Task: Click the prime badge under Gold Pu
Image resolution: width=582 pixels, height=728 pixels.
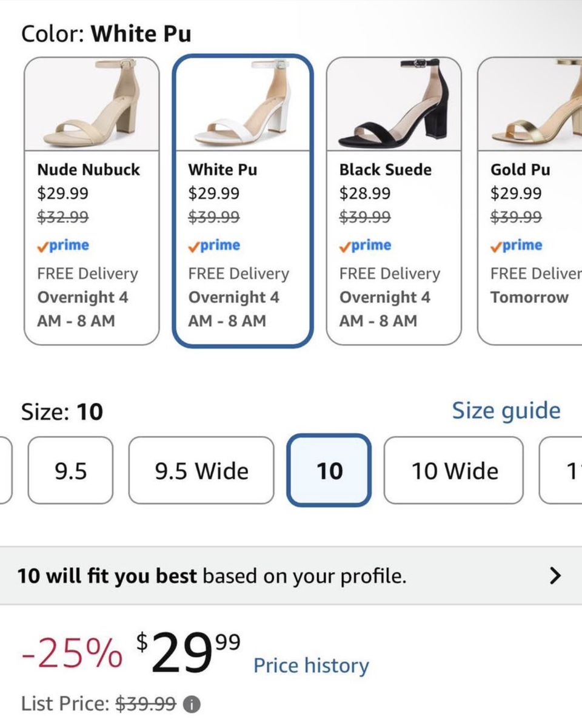Action: click(517, 246)
